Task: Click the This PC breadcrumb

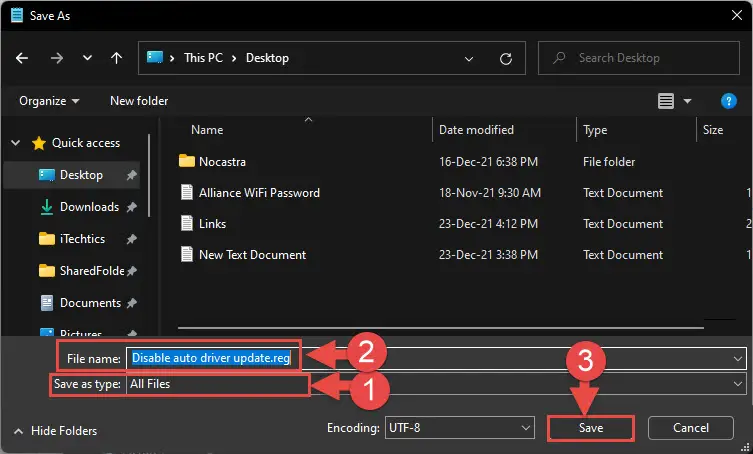Action: click(x=203, y=58)
